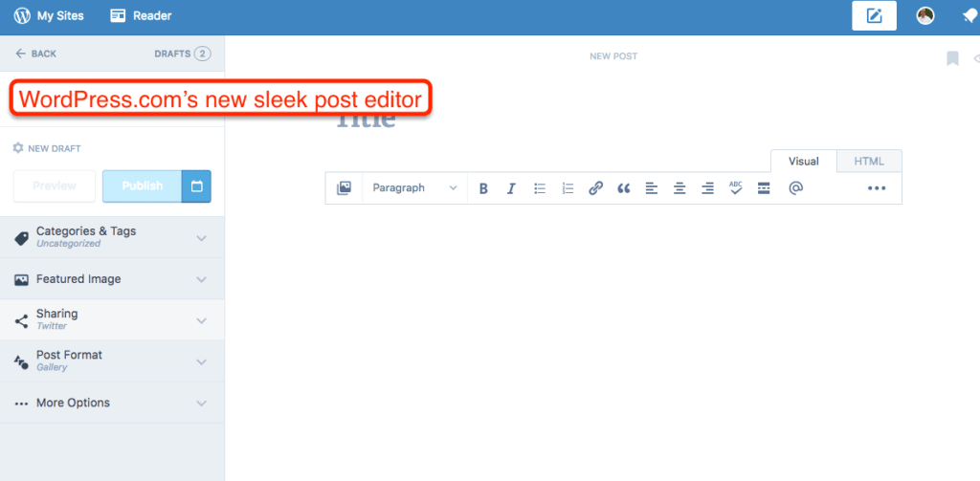Open the Drafts list
The height and width of the screenshot is (481, 980).
182,54
